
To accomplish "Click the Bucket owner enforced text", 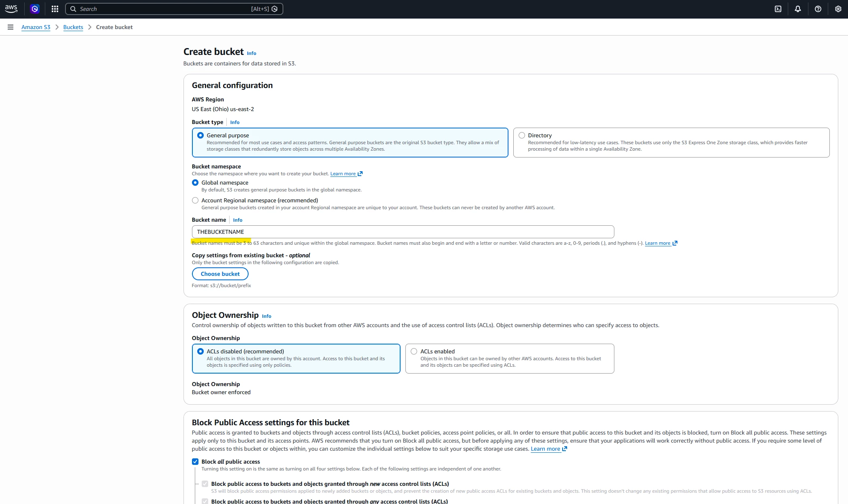I will tap(221, 392).
